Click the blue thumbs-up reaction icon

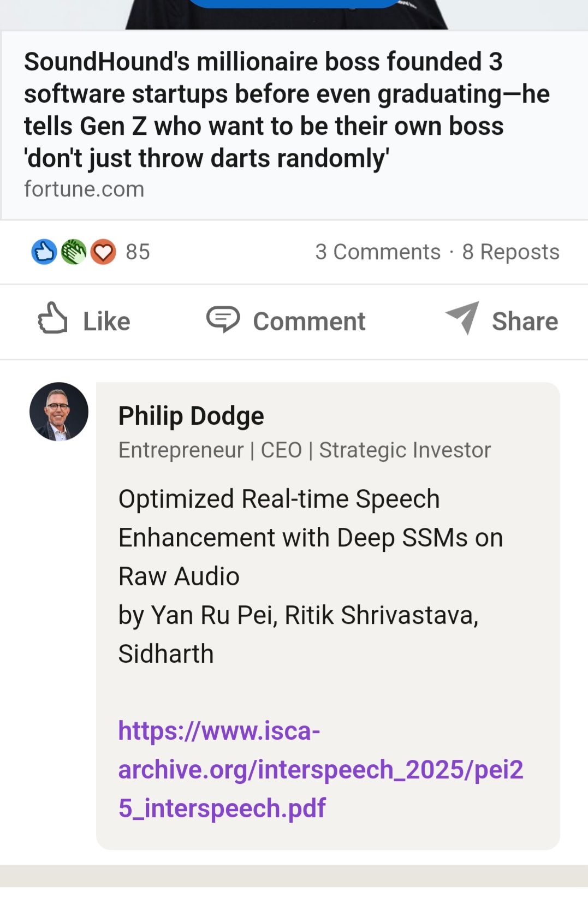(x=44, y=252)
